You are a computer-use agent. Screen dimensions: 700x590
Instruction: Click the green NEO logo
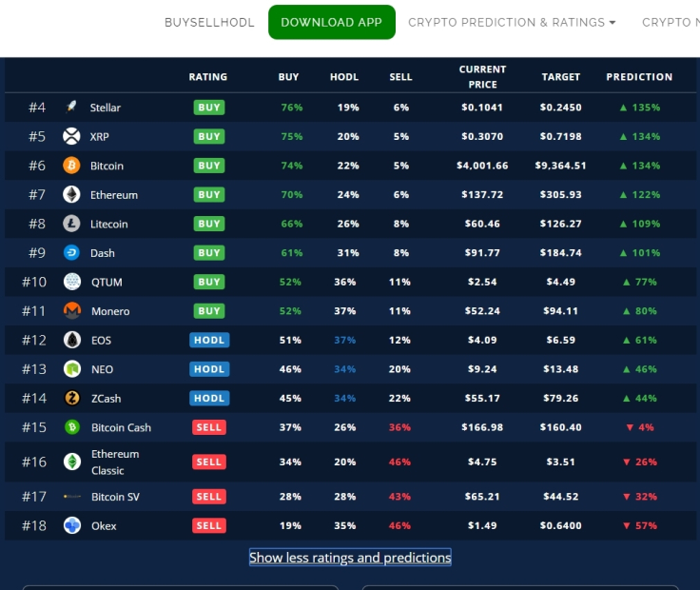72,369
